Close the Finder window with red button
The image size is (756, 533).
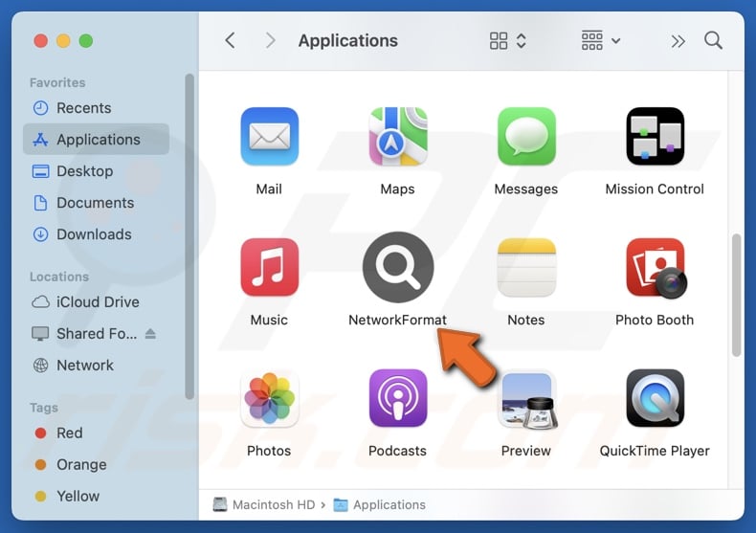tap(41, 41)
